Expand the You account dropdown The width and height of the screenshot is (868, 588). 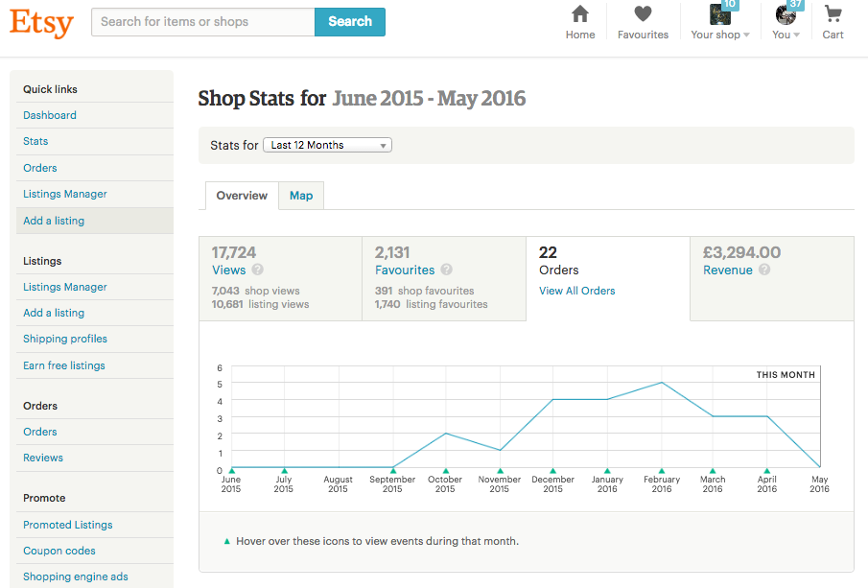(786, 23)
